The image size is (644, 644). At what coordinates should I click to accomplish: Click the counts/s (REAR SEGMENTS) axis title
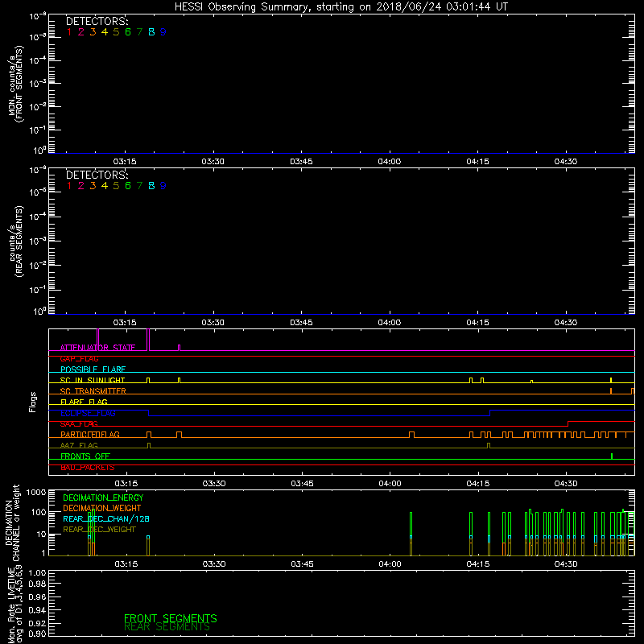(x=16, y=242)
